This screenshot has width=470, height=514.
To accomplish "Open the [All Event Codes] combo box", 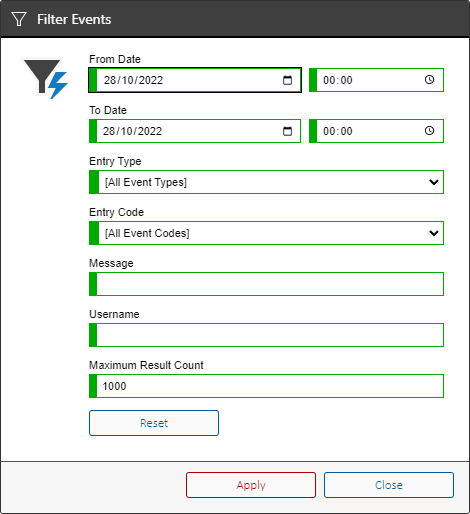I will coord(266,233).
